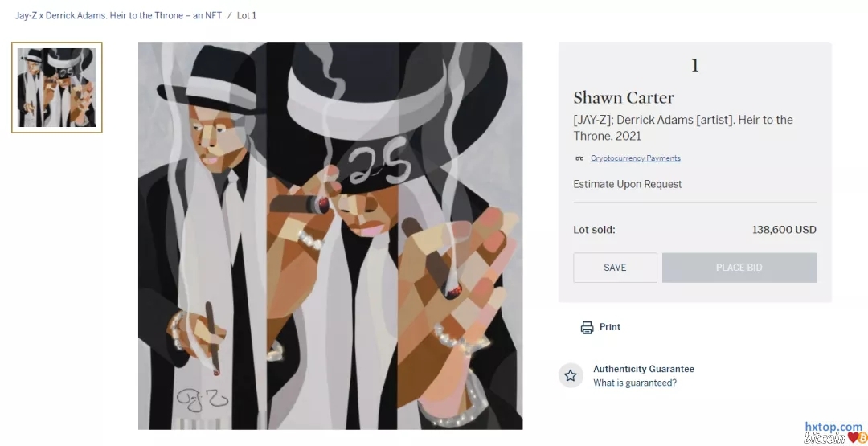
Task: Click the 'Shawn Carter' heading
Action: (623, 98)
